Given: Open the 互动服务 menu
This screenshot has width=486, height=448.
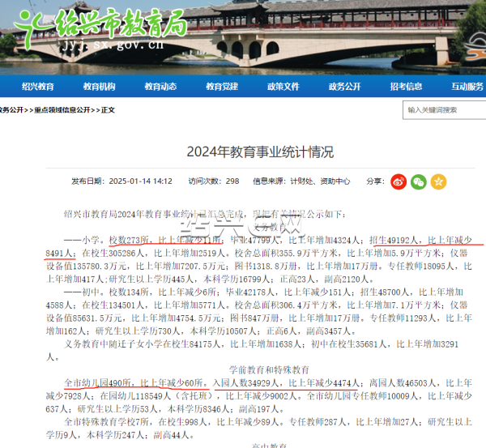Looking at the screenshot, I should tap(467, 86).
